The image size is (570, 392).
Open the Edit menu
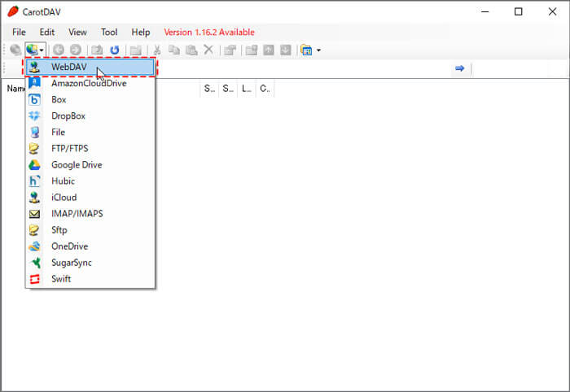coord(47,33)
